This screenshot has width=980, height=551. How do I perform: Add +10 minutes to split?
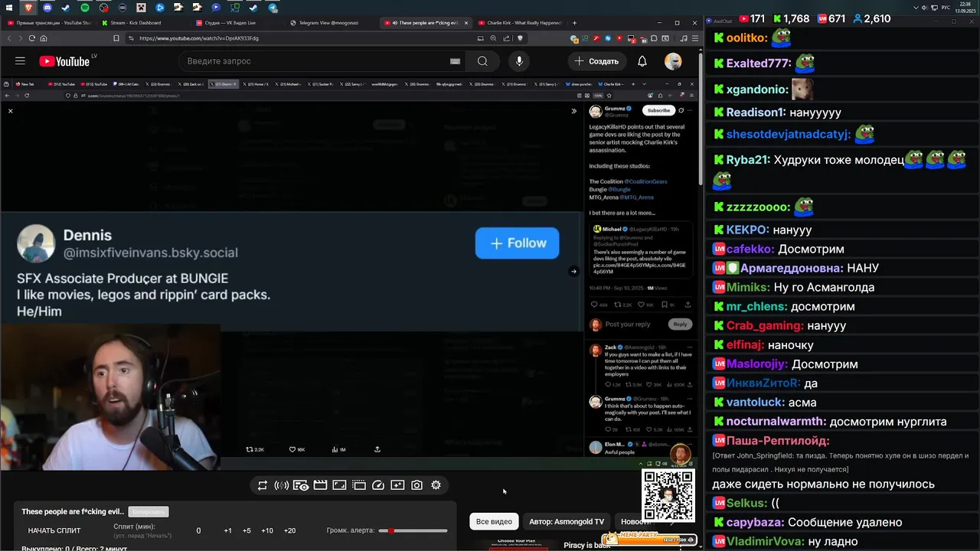click(x=266, y=530)
